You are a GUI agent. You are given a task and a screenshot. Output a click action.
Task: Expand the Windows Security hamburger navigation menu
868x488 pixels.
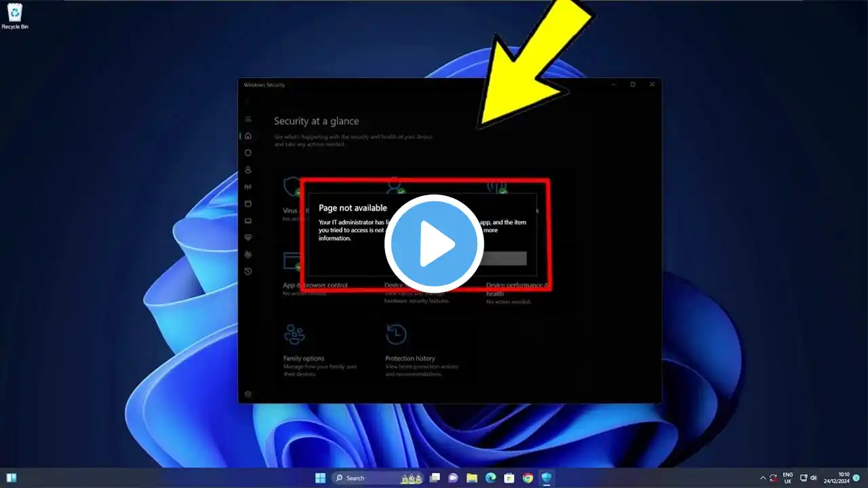coord(248,119)
